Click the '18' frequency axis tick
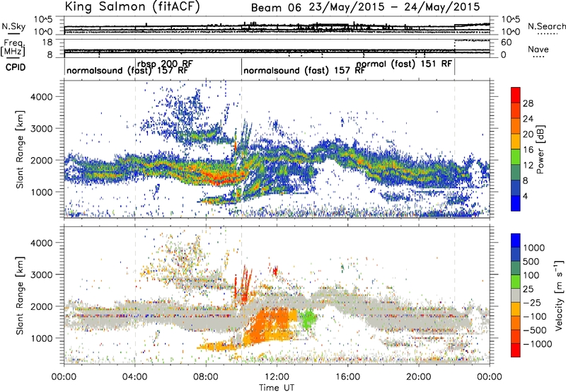The width and height of the screenshot is (566, 392). [x=47, y=42]
